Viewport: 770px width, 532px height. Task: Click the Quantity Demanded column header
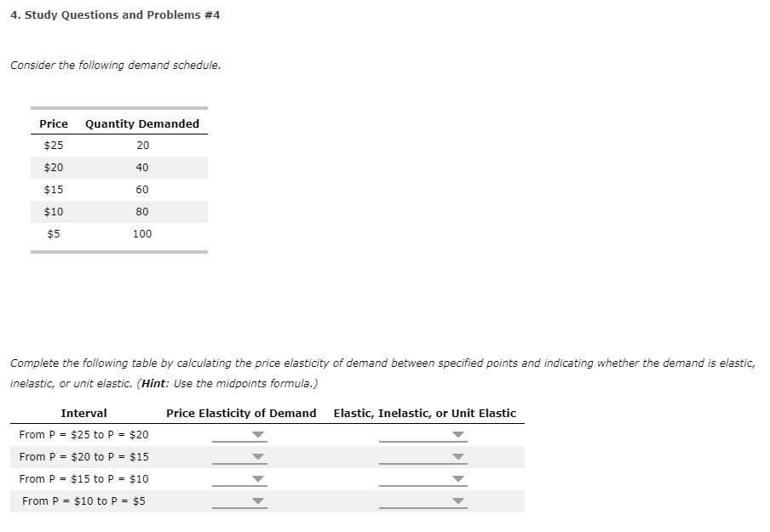tap(141, 123)
